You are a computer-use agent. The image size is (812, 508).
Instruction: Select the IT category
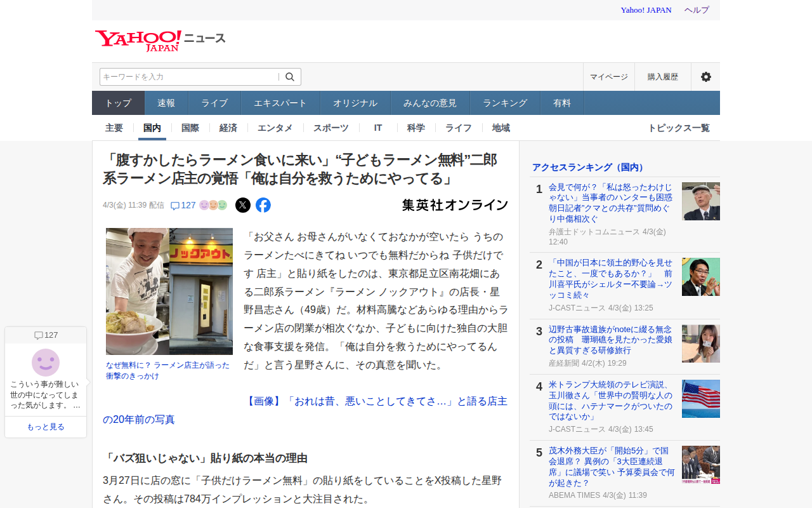pyautogui.click(x=378, y=128)
